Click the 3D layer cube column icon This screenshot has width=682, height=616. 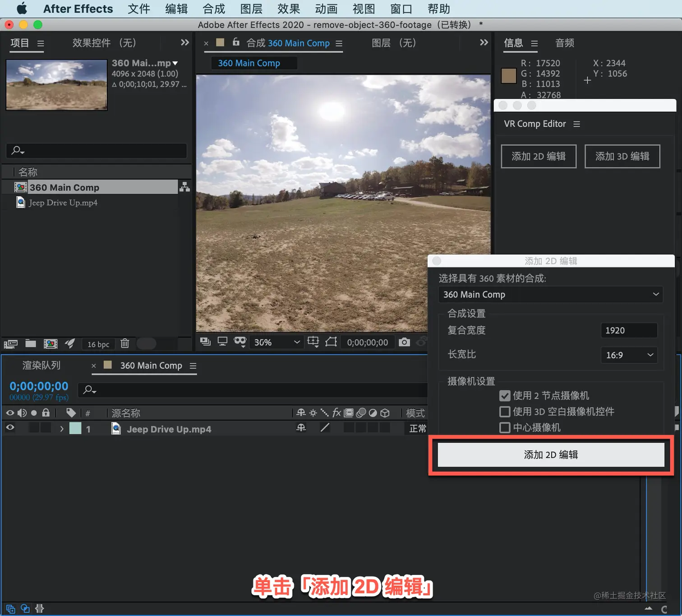coord(385,412)
